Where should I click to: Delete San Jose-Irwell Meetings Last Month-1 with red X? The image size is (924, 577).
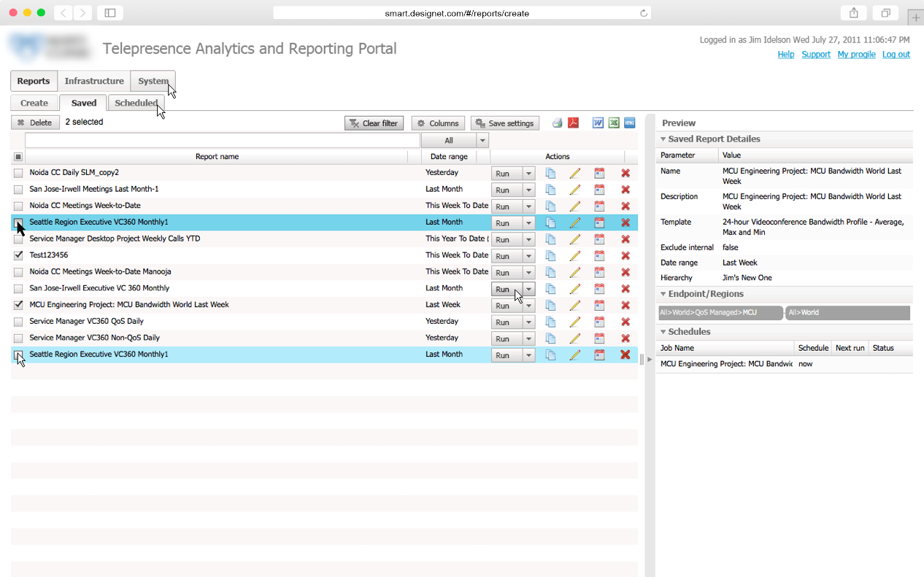625,190
